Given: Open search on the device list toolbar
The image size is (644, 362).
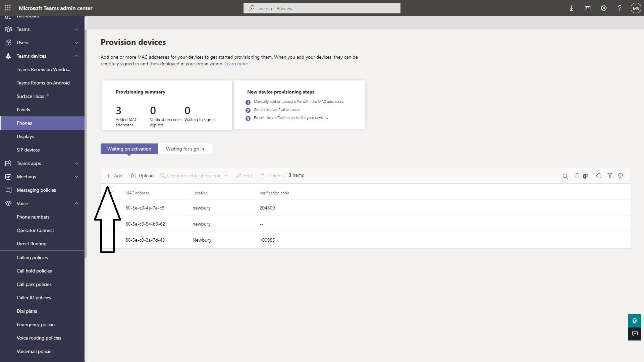Looking at the screenshot, I should click(x=566, y=176).
